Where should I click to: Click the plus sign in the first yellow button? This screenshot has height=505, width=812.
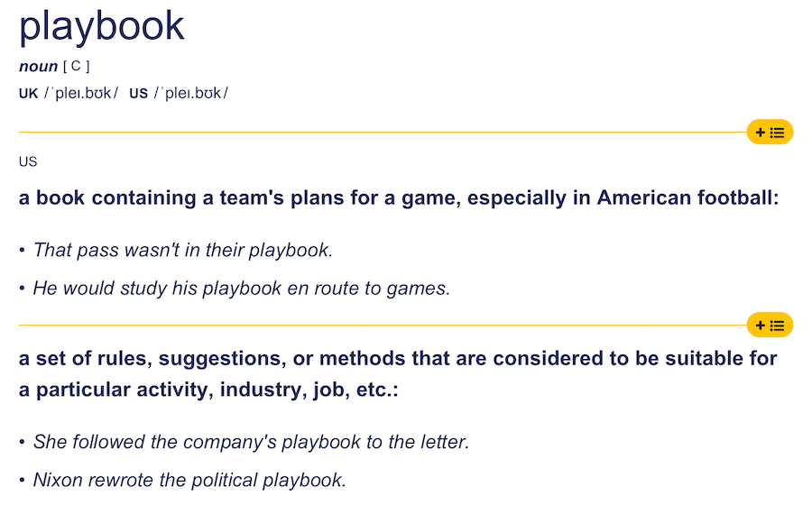pyautogui.click(x=761, y=133)
